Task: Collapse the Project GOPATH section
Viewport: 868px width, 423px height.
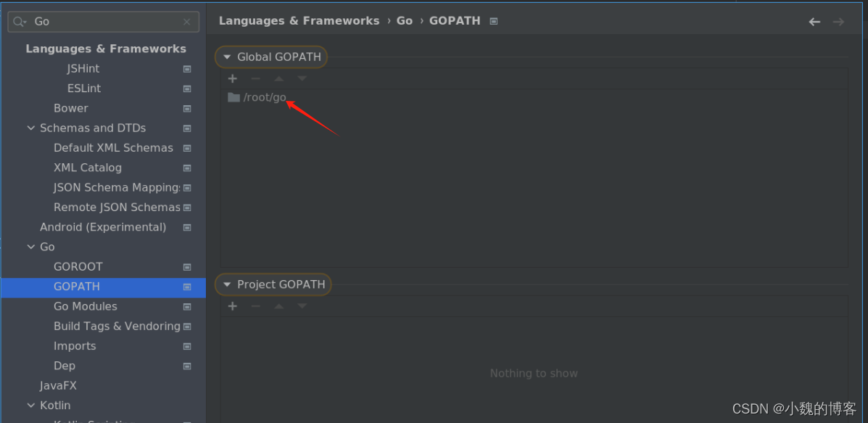Action: click(227, 284)
